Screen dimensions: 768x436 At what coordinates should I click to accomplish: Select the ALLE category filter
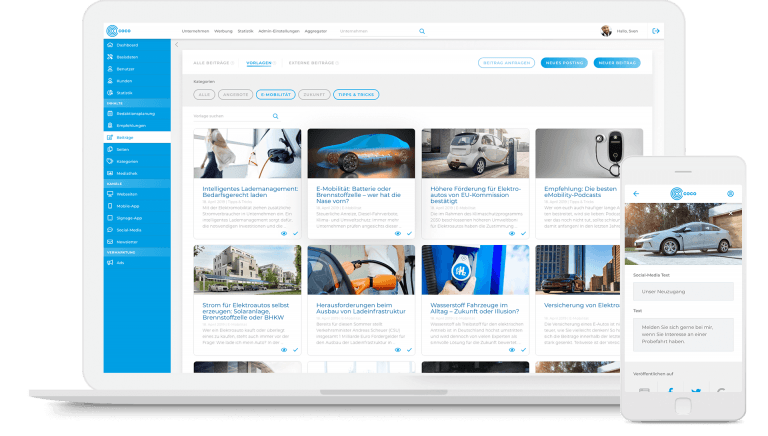204,95
